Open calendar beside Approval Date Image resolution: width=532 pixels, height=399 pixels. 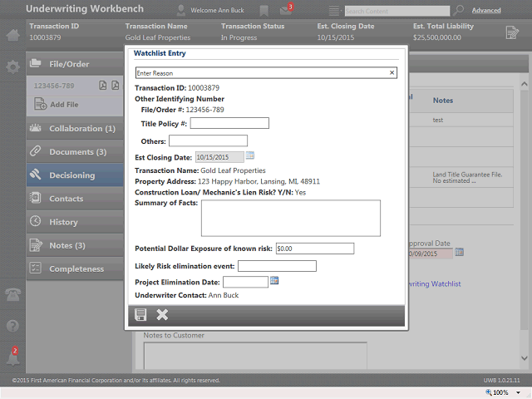[x=459, y=252]
